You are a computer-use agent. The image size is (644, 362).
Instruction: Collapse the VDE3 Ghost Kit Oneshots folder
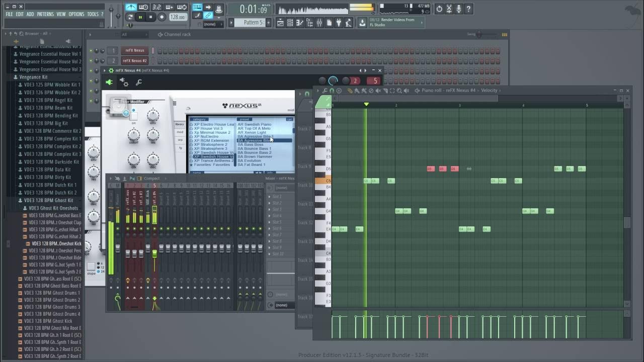click(53, 208)
